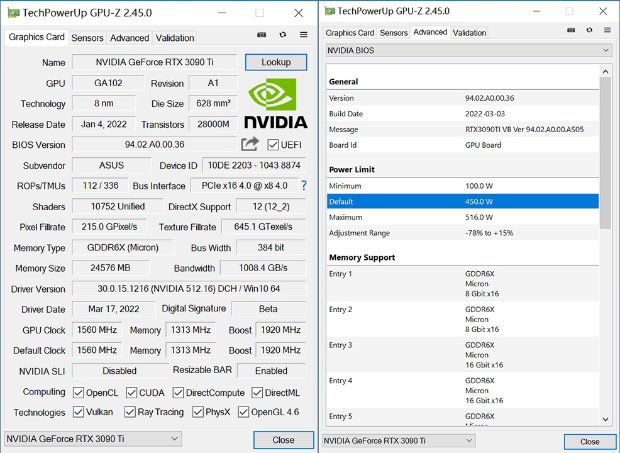Click the BIOS export share icon
The image size is (620, 453).
(250, 144)
